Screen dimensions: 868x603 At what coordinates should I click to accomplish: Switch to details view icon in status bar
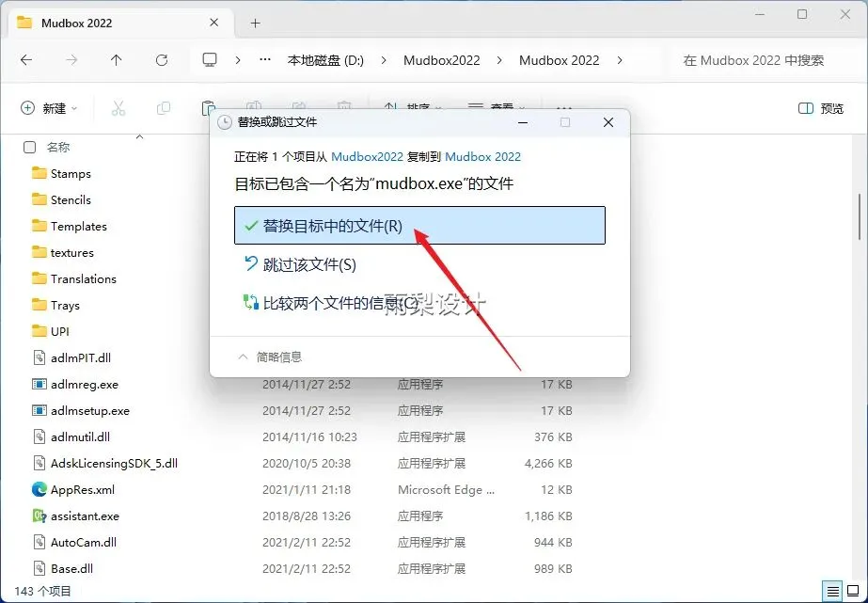click(832, 591)
